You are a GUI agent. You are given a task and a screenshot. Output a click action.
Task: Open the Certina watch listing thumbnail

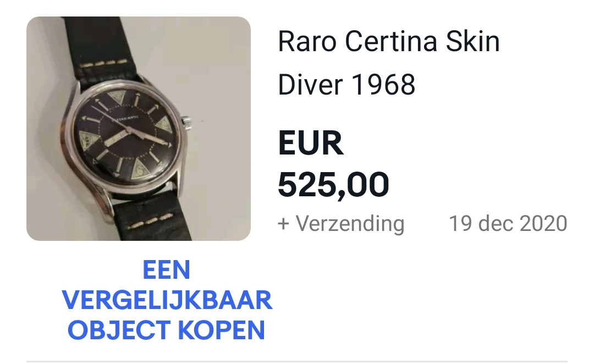138,129
